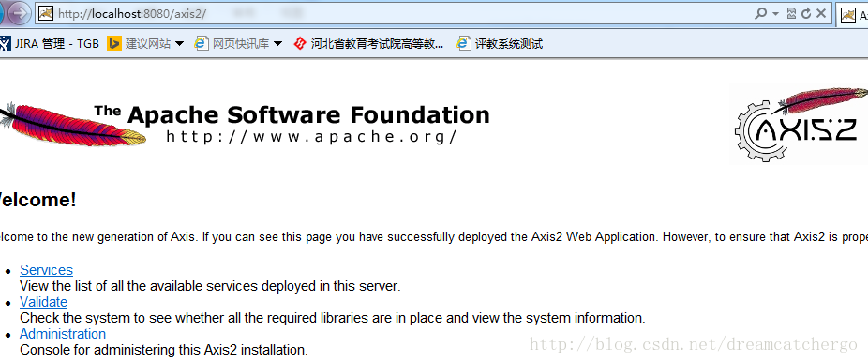
Task: Click the Refresh icon in address bar
Action: (806, 13)
